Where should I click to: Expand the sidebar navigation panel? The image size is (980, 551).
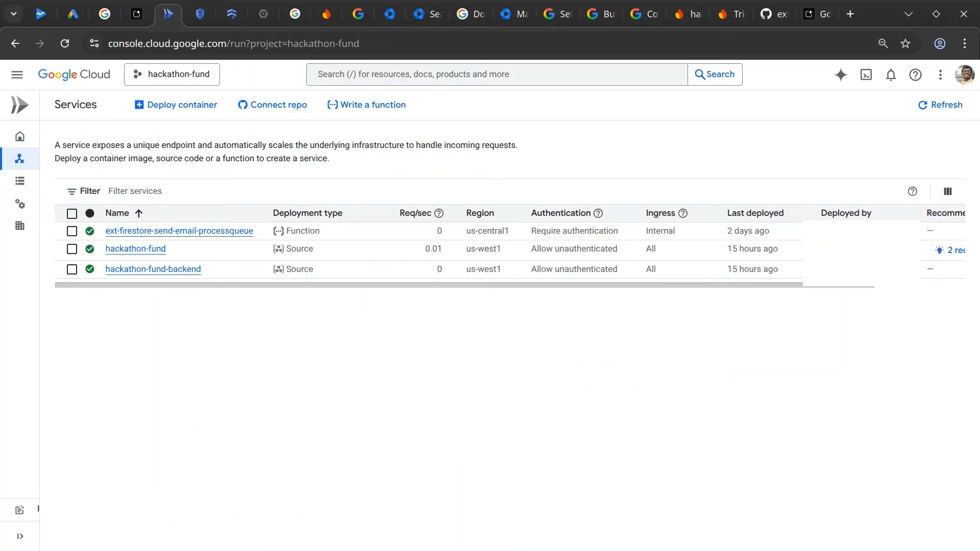(x=20, y=536)
